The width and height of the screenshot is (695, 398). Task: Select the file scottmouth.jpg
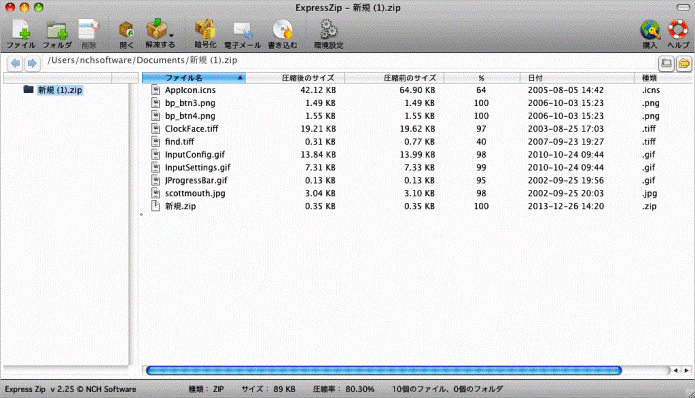point(195,193)
